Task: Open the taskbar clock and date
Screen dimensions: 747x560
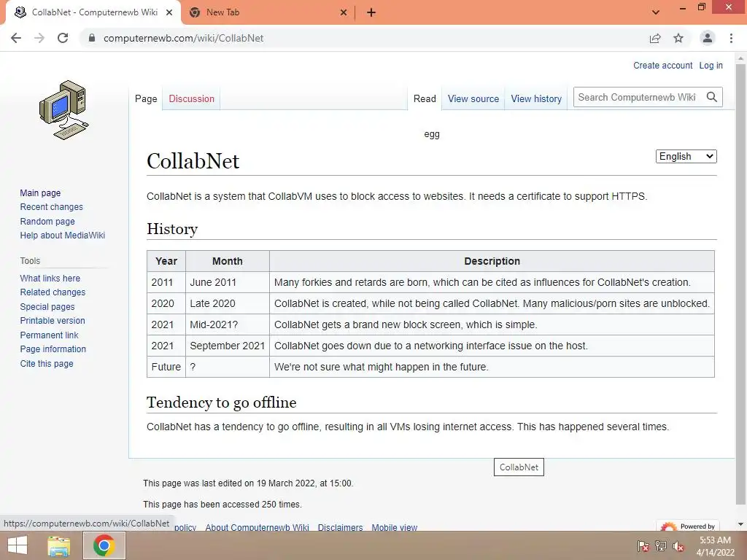Action: pyautogui.click(x=715, y=546)
